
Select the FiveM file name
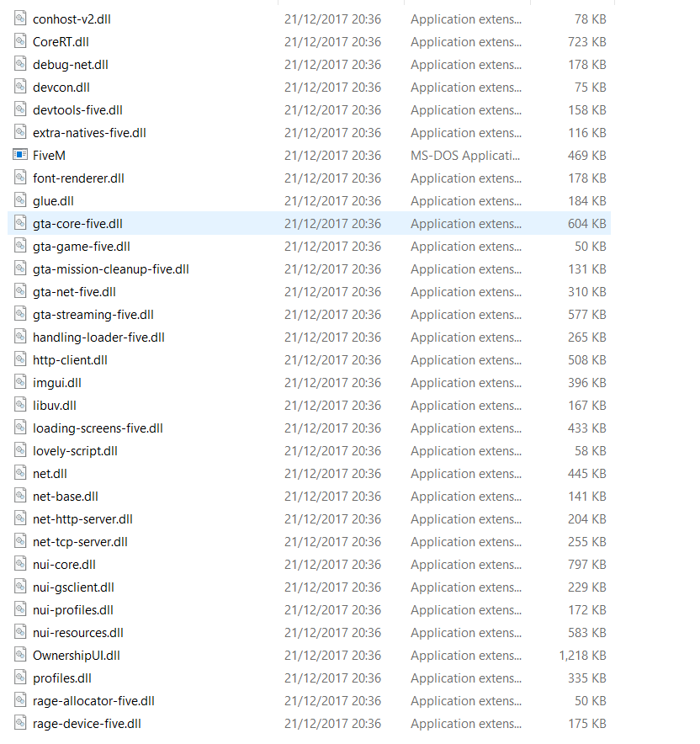[49, 156]
